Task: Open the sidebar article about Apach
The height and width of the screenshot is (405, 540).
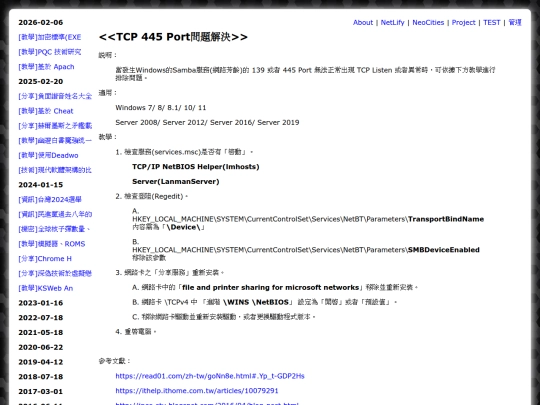Action: coord(46,67)
